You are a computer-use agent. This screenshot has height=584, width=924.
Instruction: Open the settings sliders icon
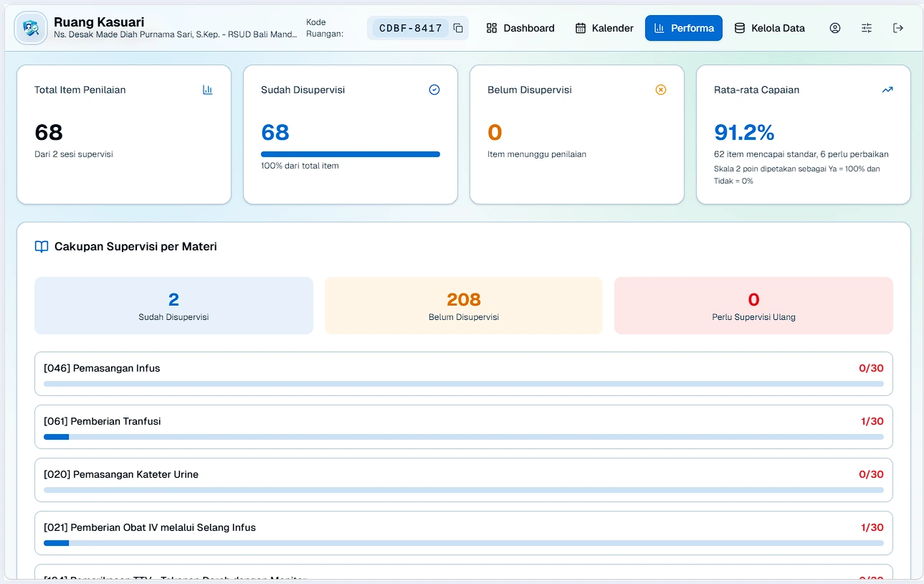[867, 28]
